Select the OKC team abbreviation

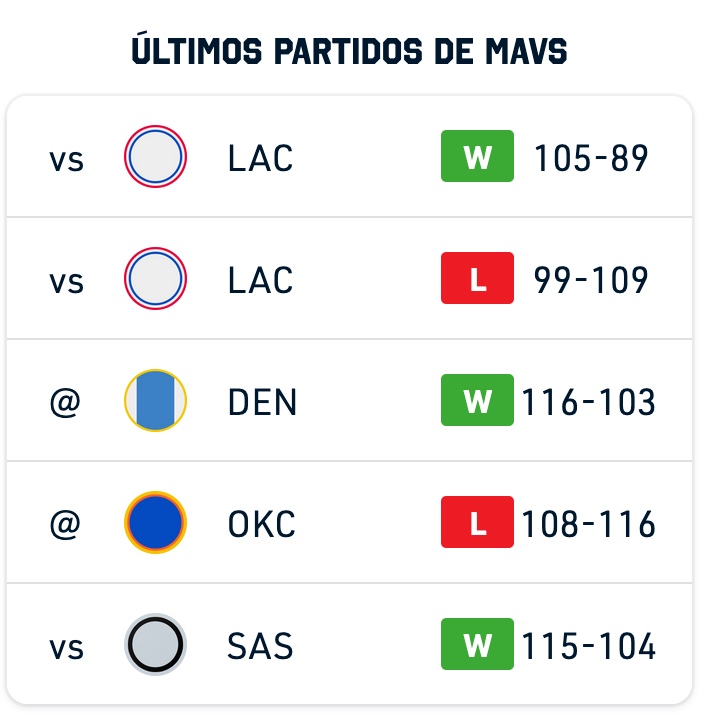coord(261,524)
